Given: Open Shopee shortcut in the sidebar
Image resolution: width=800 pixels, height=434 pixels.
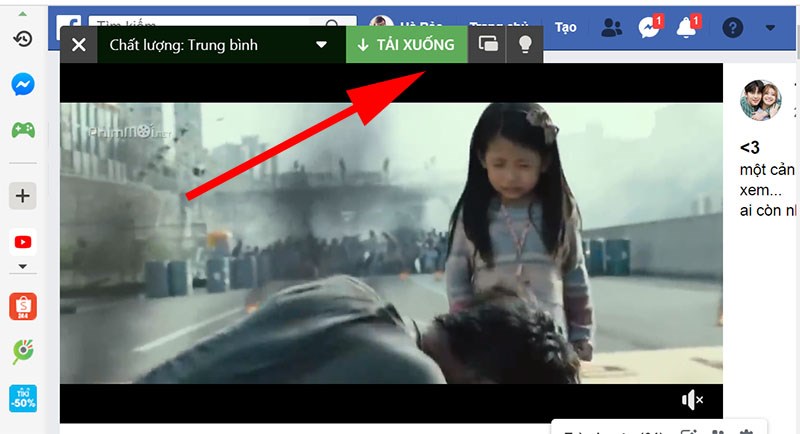Looking at the screenshot, I should (x=23, y=307).
